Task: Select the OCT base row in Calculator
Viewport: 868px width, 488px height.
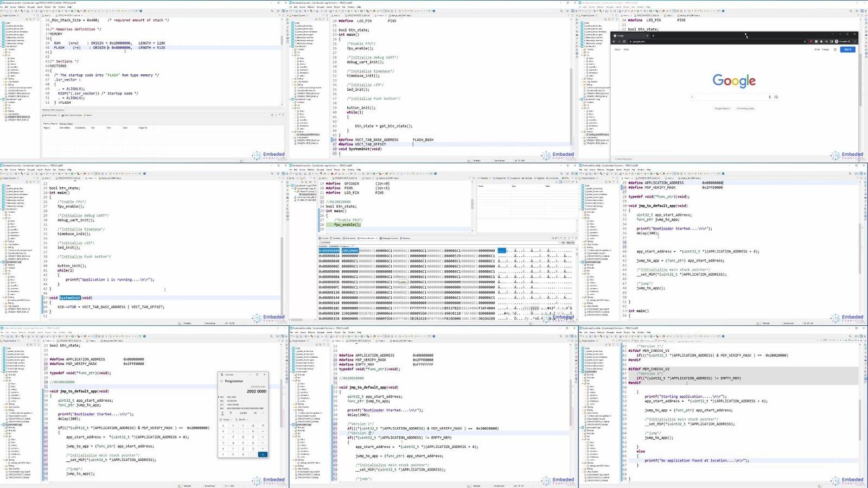Action: [242, 404]
